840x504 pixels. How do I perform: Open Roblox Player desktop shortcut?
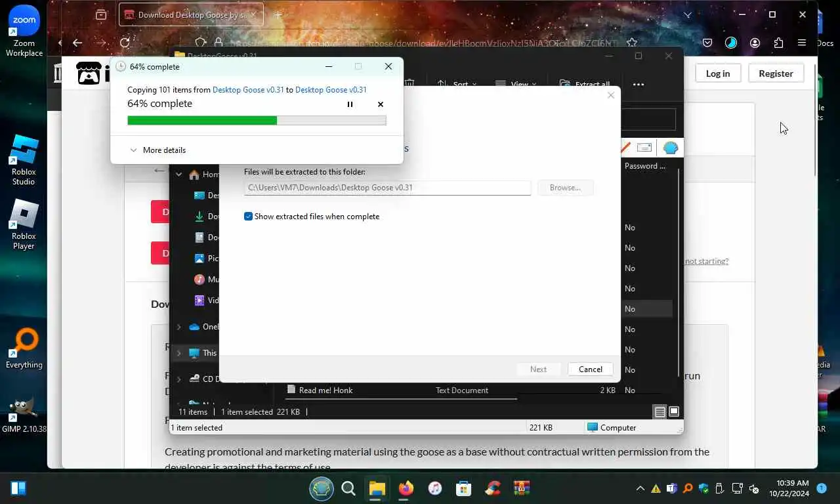[24, 224]
